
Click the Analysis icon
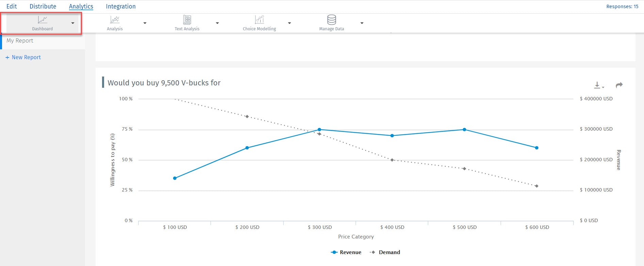(115, 20)
